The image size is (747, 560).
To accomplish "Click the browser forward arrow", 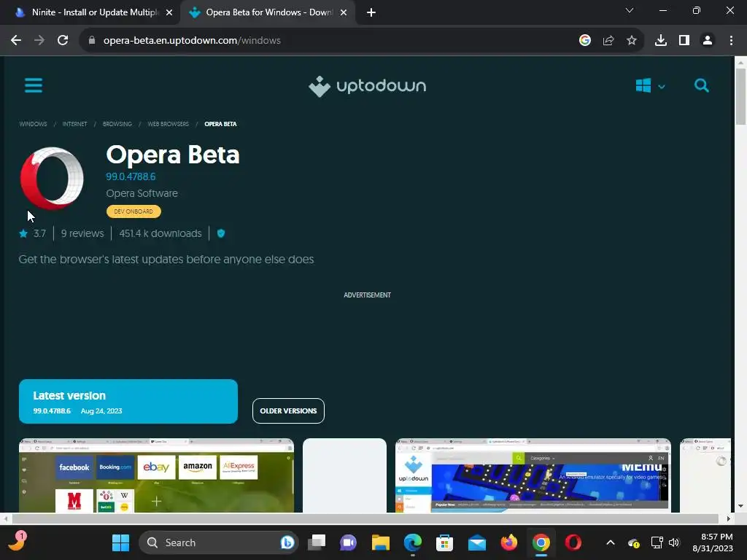I will pos(39,41).
